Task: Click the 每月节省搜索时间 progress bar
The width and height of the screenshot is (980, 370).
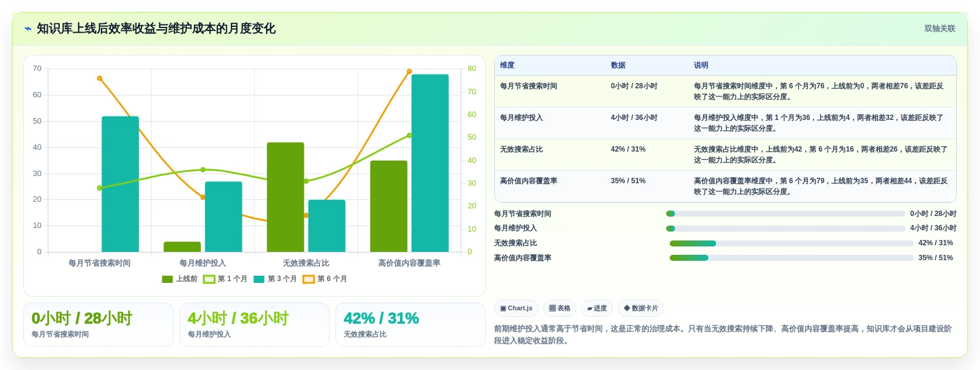Action: [785, 214]
